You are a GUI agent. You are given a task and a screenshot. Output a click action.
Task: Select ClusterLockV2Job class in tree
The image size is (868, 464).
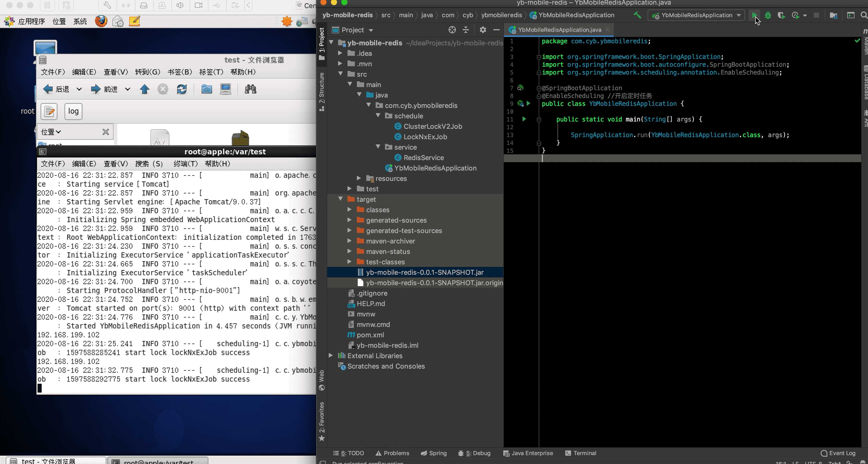pos(433,126)
